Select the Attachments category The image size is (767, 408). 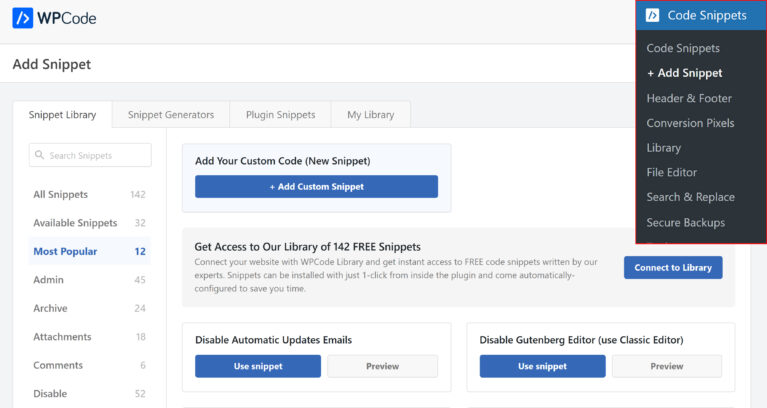(90, 337)
